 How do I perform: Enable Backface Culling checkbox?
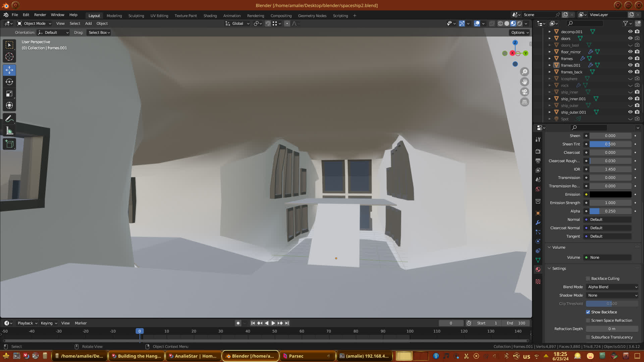pos(588,279)
